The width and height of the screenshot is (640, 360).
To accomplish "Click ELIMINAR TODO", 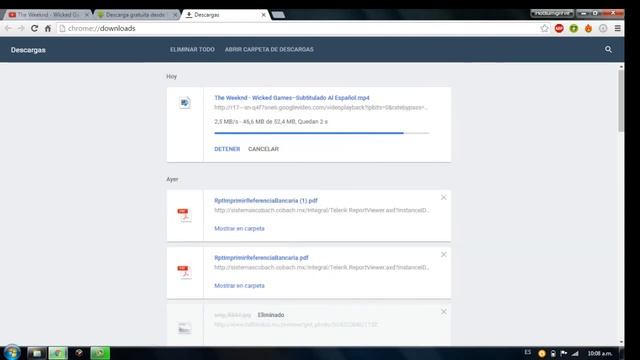I will [x=192, y=49].
